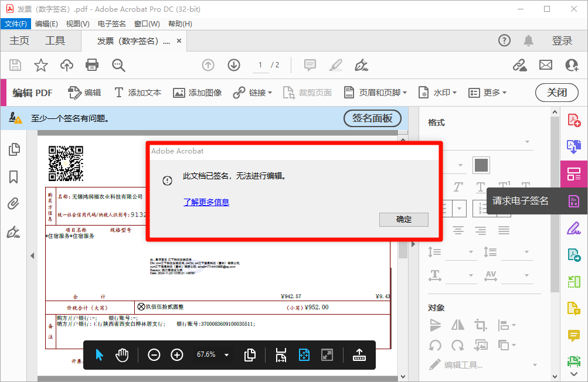588x382 pixels.
Task: Open the 签名面板 signature panel
Action: tap(372, 118)
